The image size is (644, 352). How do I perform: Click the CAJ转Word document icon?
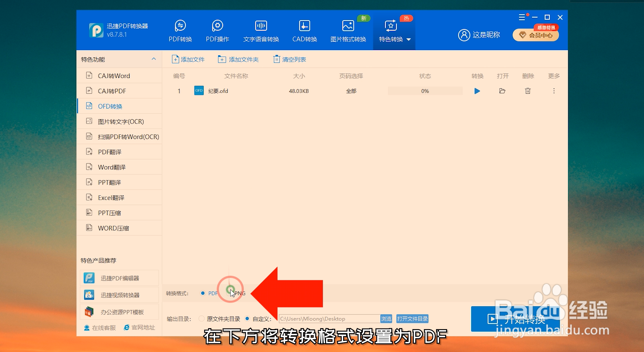pos(89,75)
